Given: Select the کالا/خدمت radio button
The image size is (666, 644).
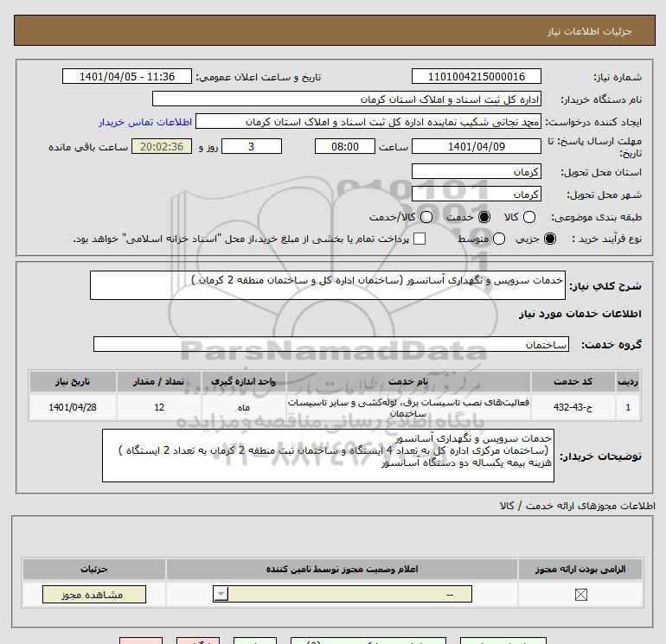Looking at the screenshot, I should pyautogui.click(x=426, y=217).
